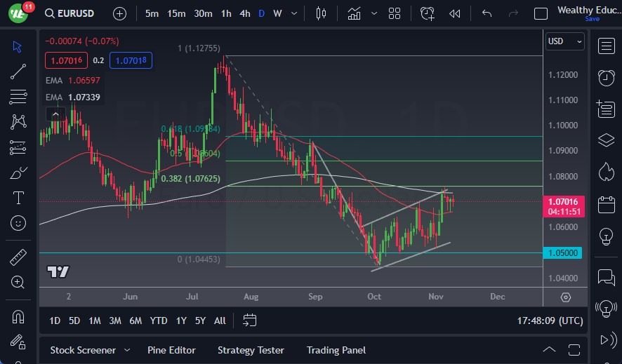Open the Strategy Tester tab
The height and width of the screenshot is (364, 622).
[x=251, y=350]
